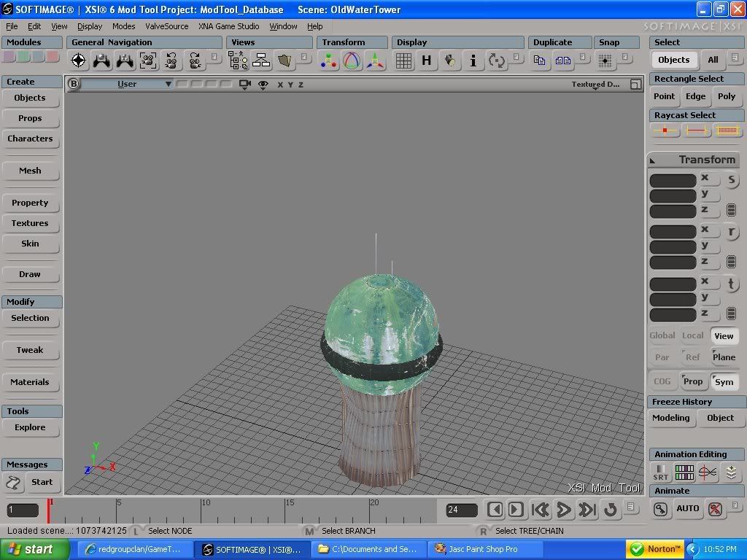Screen dimensions: 747x560
Task: Toggle the viewport eye visibility icon
Action: [x=263, y=85]
